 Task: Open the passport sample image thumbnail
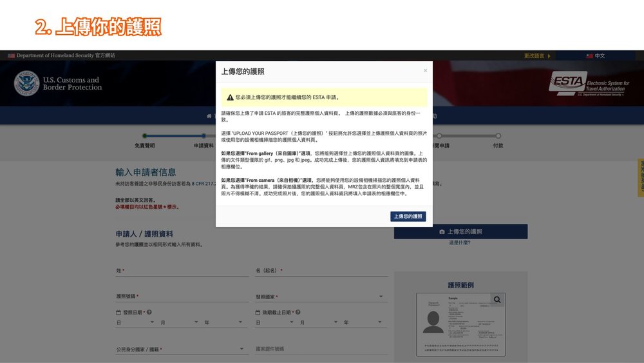point(460,324)
